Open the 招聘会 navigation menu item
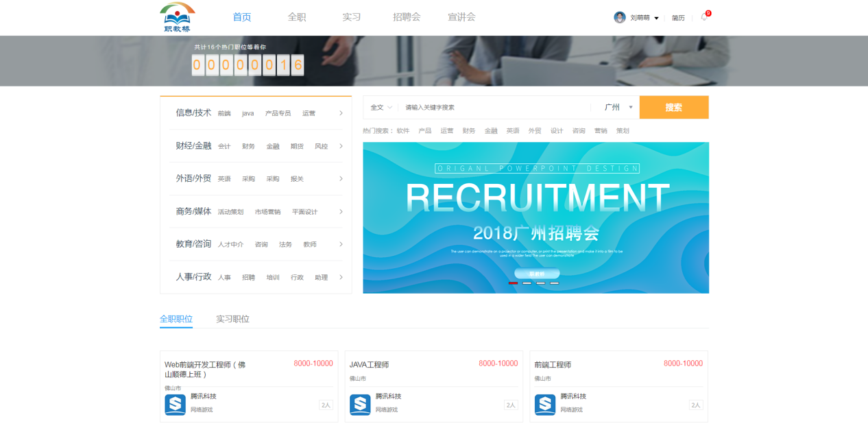The height and width of the screenshot is (428, 868). [407, 17]
